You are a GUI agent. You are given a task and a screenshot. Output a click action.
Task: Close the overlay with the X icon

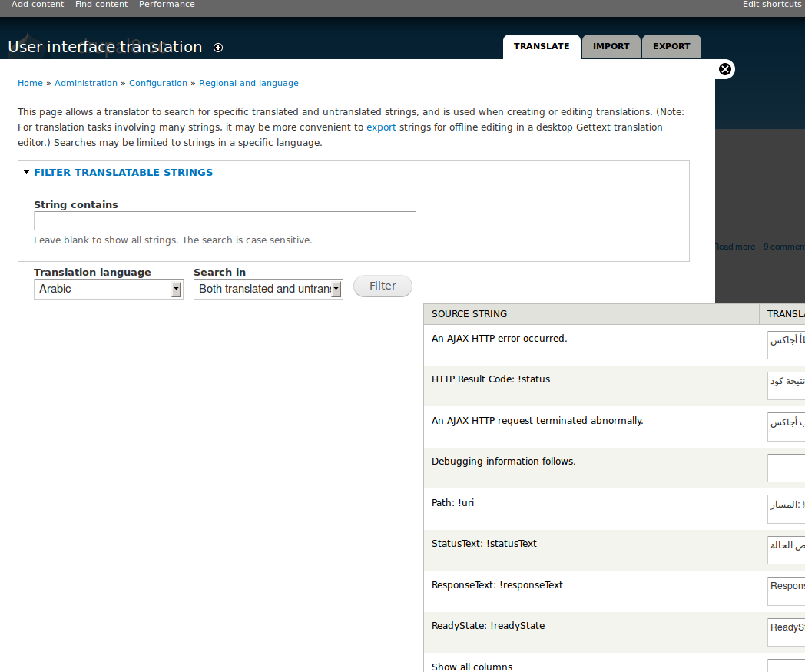724,69
